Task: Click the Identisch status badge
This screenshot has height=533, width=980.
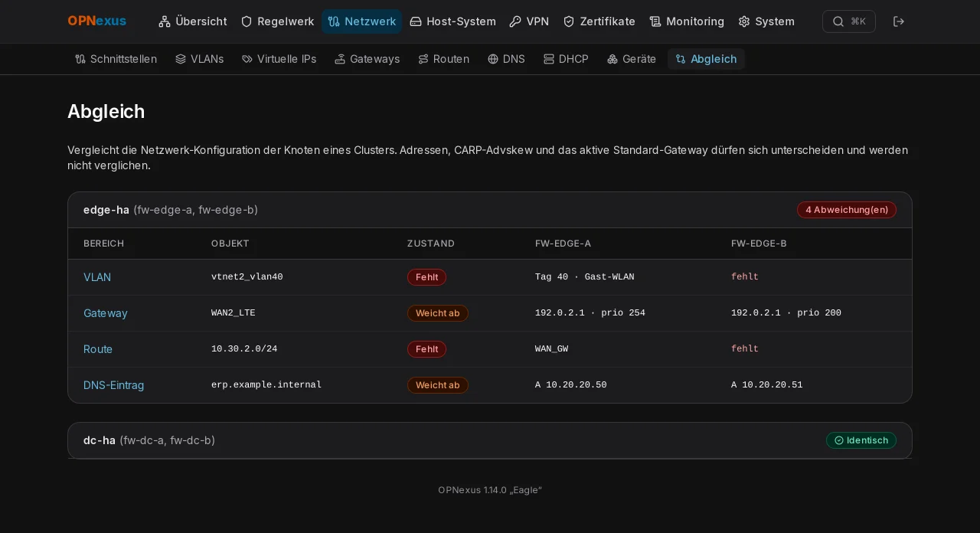Action: coord(861,440)
